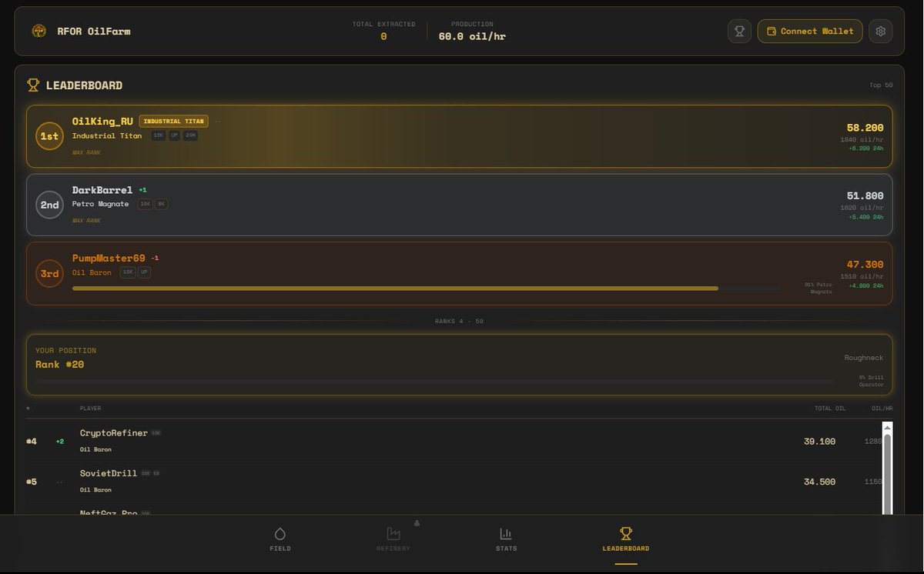Open the Stats chart icon
Image resolution: width=924 pixels, height=574 pixels.
click(x=506, y=532)
